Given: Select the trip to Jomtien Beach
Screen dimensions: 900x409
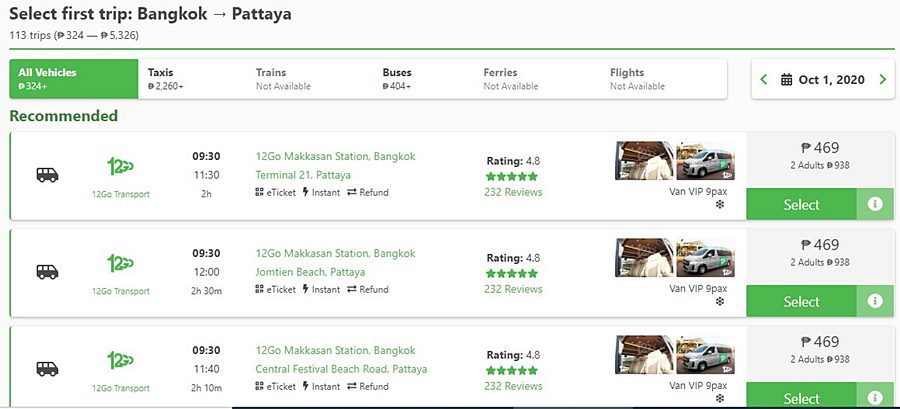Looking at the screenshot, I should (x=801, y=301).
